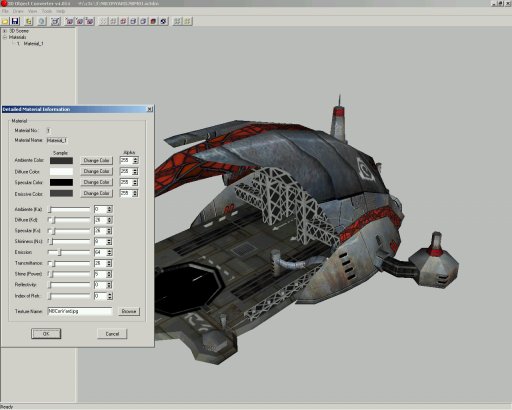Click the black Specular Color swatch
Screen dimensions: 512x410
[61, 182]
